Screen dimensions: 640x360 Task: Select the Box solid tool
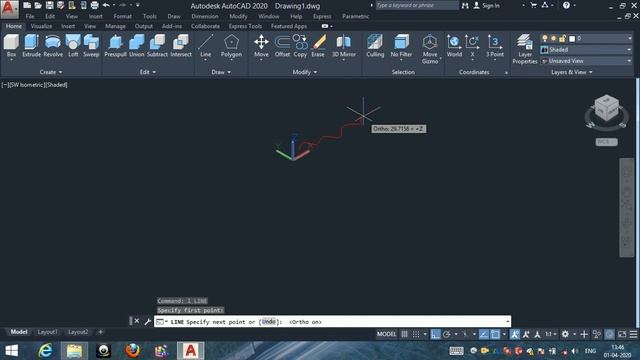tap(11, 46)
